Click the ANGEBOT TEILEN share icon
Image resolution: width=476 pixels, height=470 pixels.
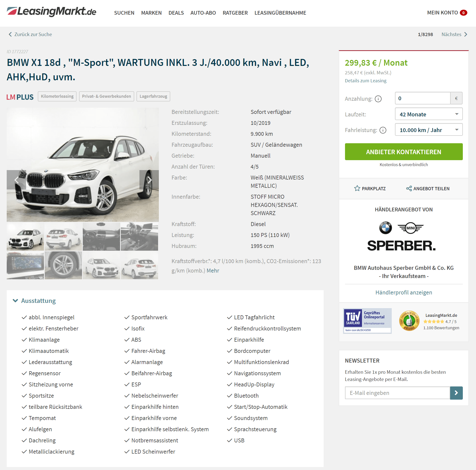click(409, 188)
